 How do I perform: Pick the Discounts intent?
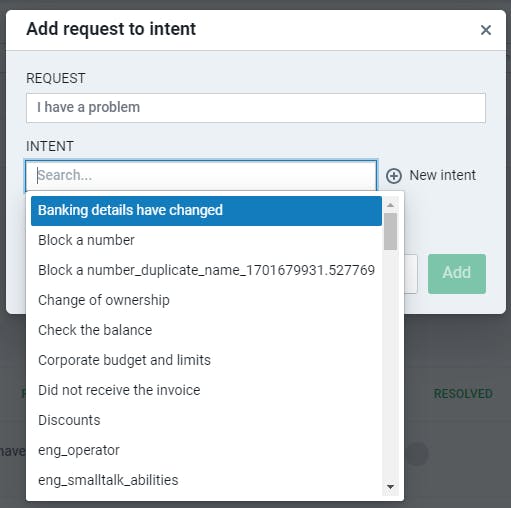(x=206, y=420)
